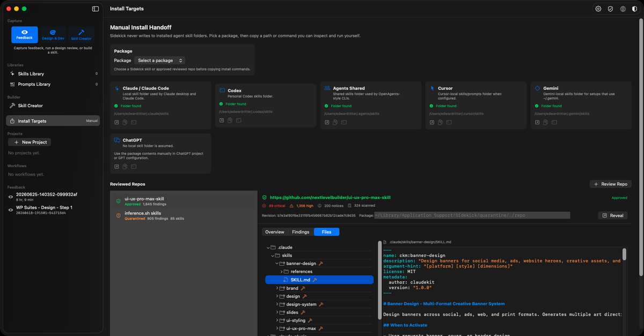Click terminal command icon in Claude Code card
This screenshot has width=644, height=336.
click(x=134, y=122)
